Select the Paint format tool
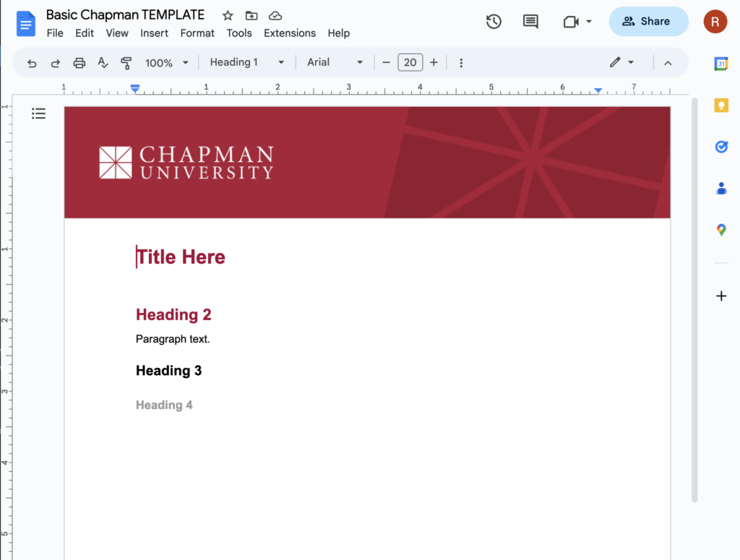 (126, 62)
